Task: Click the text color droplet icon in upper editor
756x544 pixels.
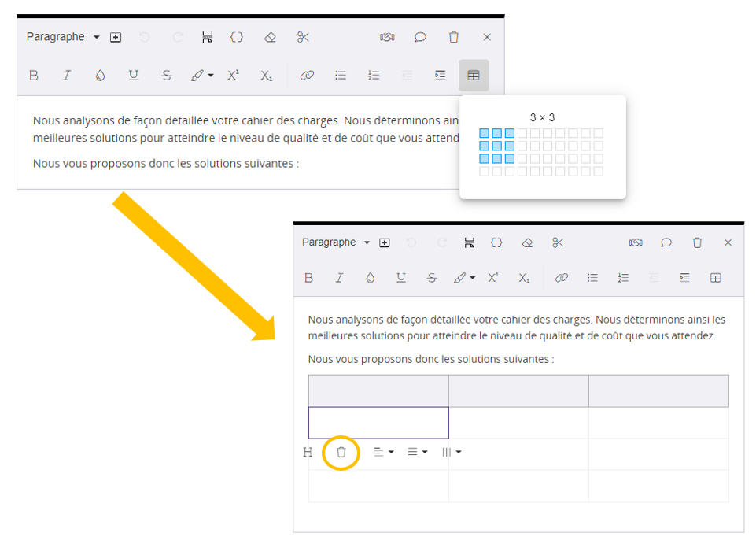Action: point(100,76)
